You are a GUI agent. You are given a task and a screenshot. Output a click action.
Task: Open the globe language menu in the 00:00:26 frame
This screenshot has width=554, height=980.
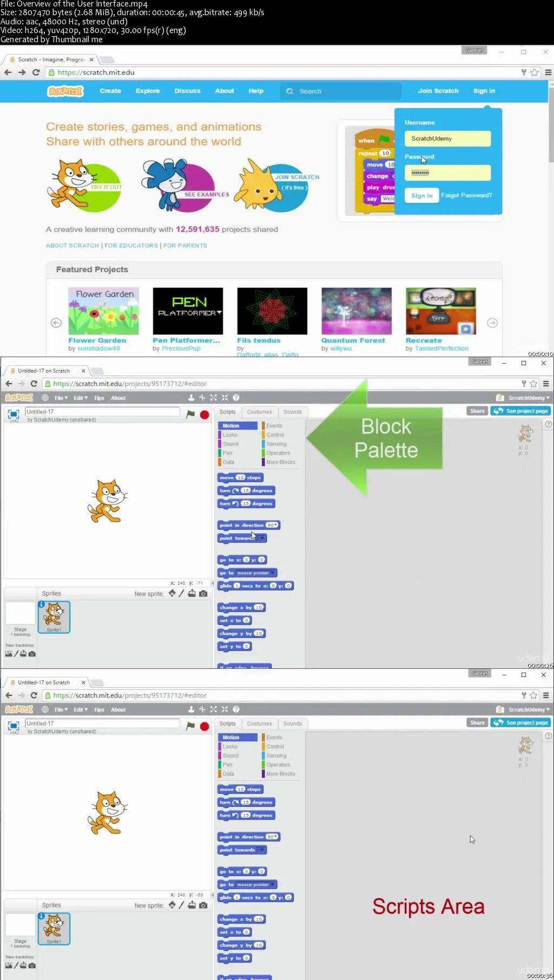(x=45, y=398)
